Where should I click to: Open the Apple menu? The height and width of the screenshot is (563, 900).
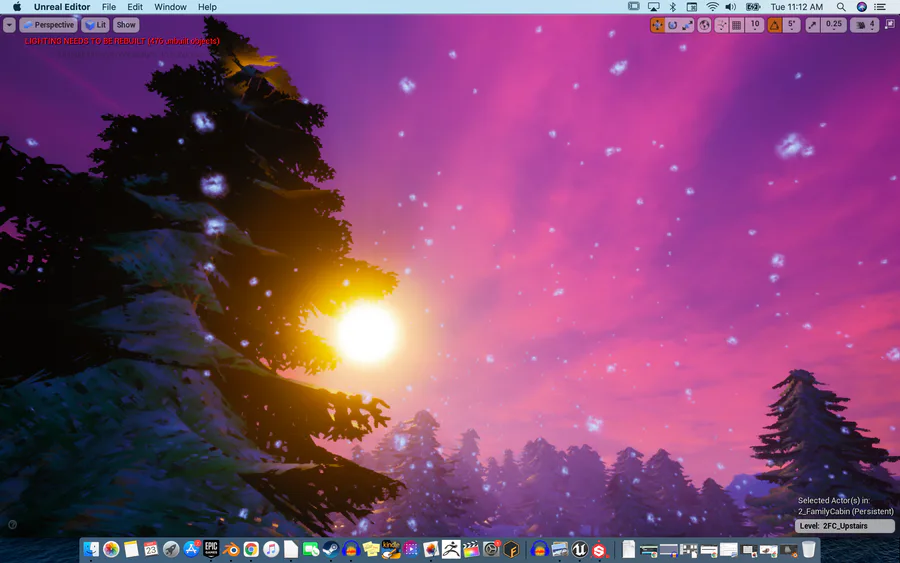coord(17,7)
